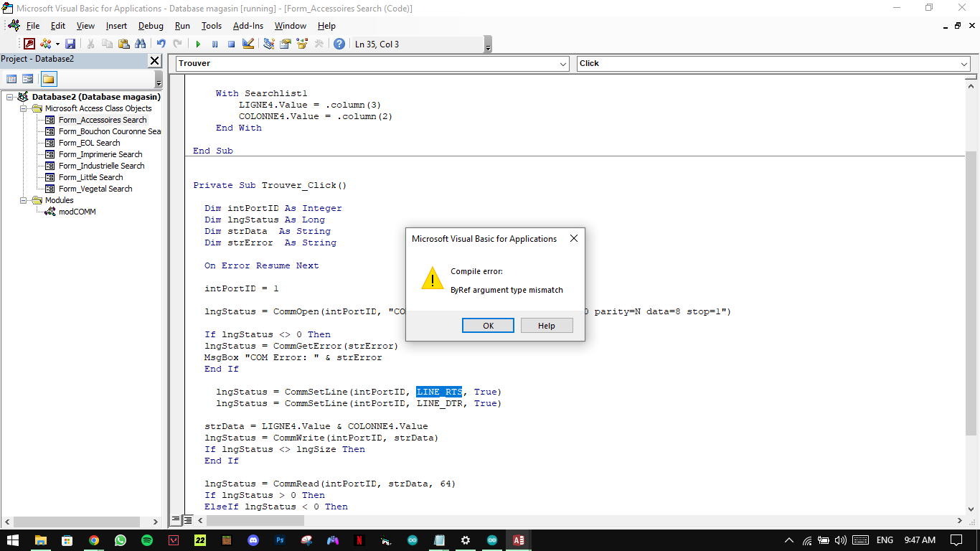
Task: Open Discord from the taskbar
Action: coord(253,540)
